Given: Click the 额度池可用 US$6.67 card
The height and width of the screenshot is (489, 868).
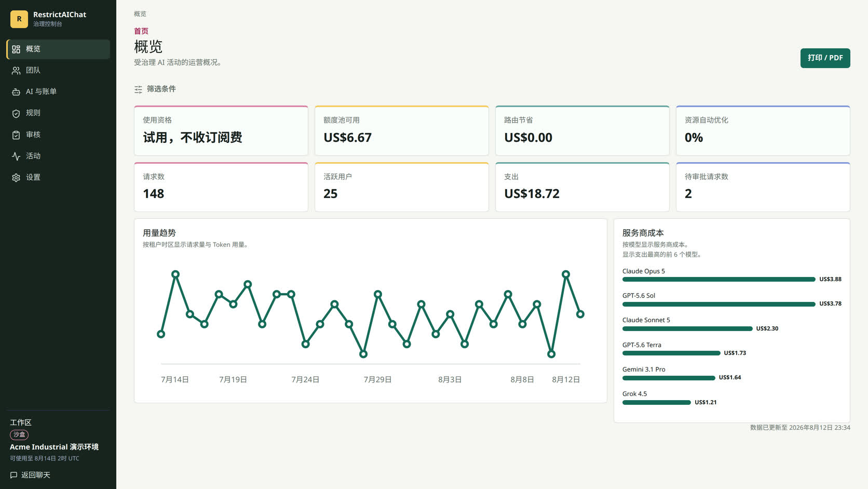Looking at the screenshot, I should [x=402, y=130].
